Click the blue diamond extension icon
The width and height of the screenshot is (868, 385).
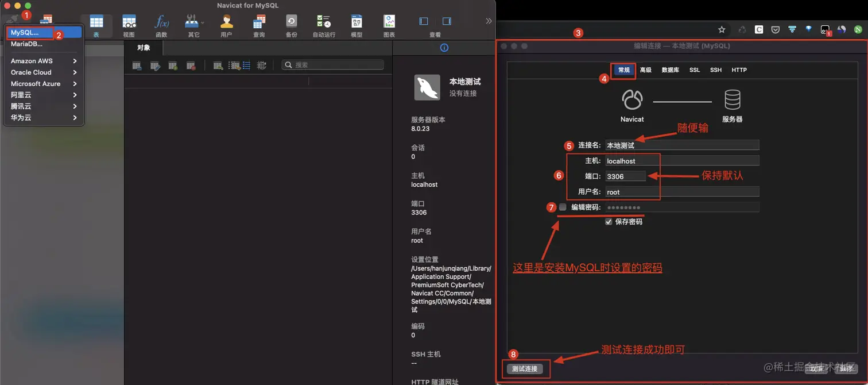click(x=808, y=29)
